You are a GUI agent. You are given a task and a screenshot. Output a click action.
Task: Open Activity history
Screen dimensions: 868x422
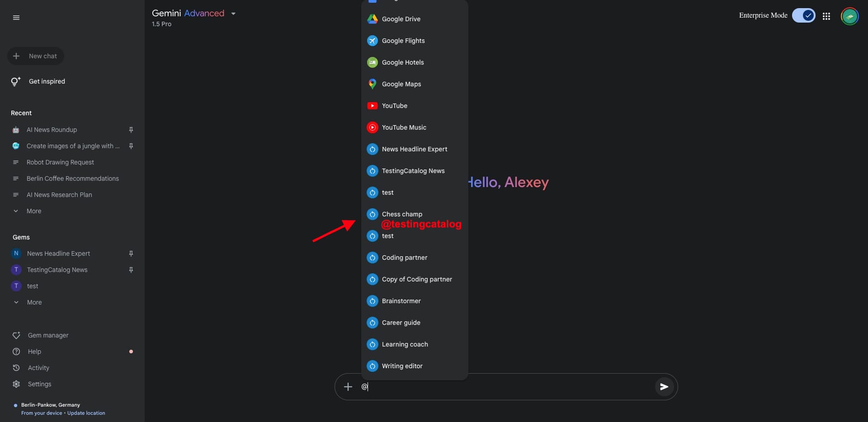[x=31, y=368]
